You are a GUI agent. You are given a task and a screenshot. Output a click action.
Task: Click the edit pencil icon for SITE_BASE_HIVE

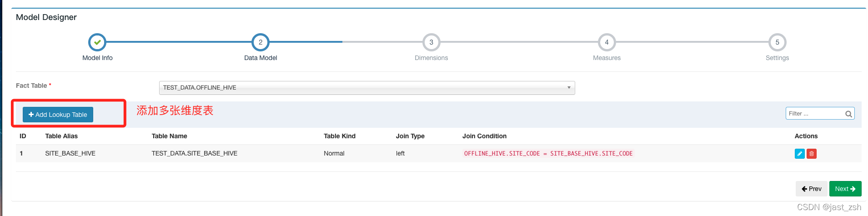coord(799,154)
